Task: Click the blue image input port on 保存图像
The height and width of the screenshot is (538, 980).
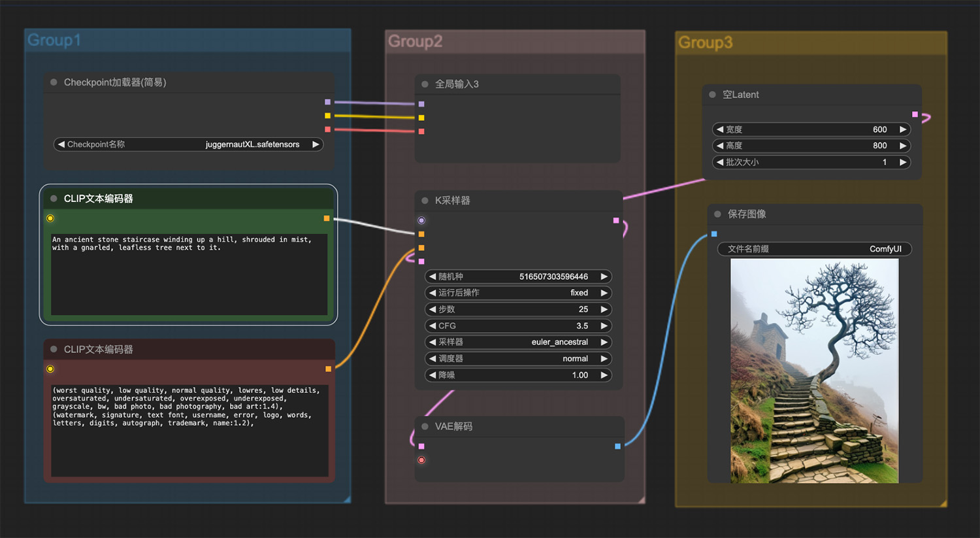Action: (x=714, y=234)
